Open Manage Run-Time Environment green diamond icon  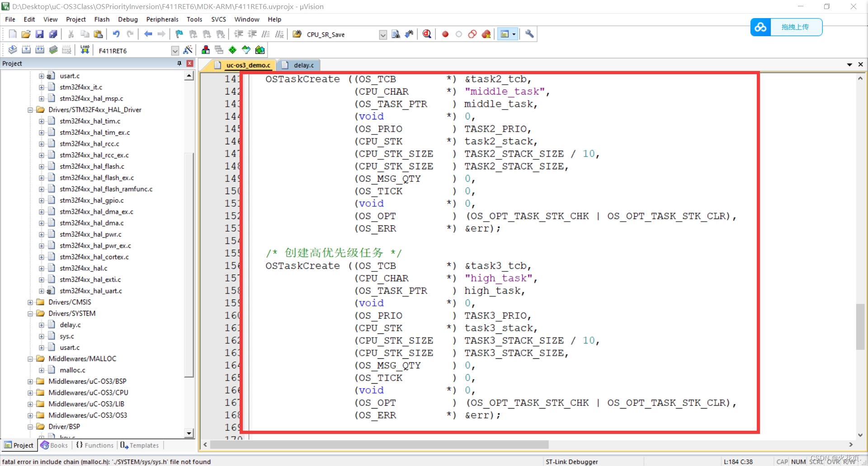tap(232, 50)
